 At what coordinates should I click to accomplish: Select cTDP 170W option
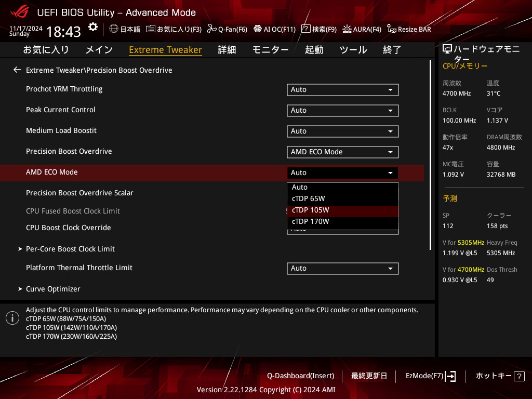pyautogui.click(x=343, y=221)
